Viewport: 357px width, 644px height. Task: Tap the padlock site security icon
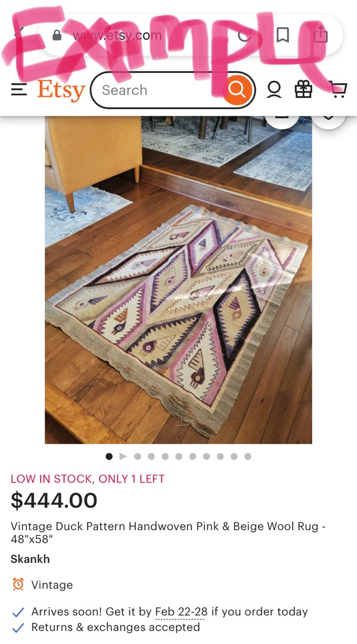(57, 35)
